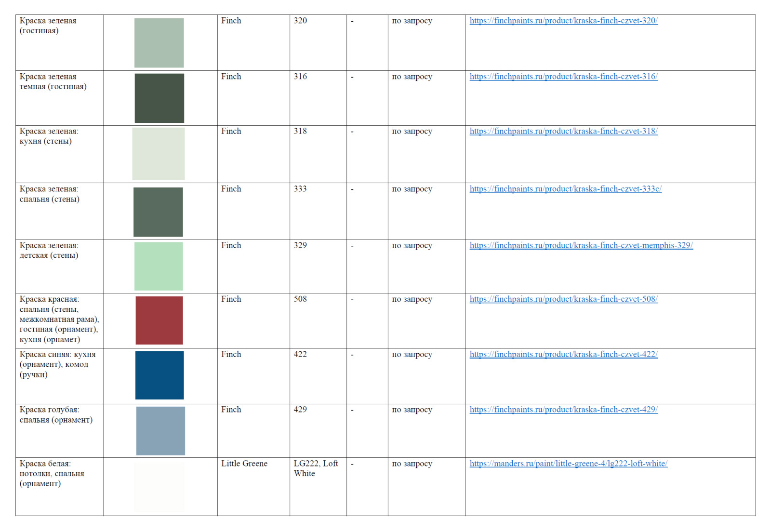Click the 'Little Greene' brand cell
Image resolution: width=771 pixels, height=532 pixels.
click(x=244, y=464)
